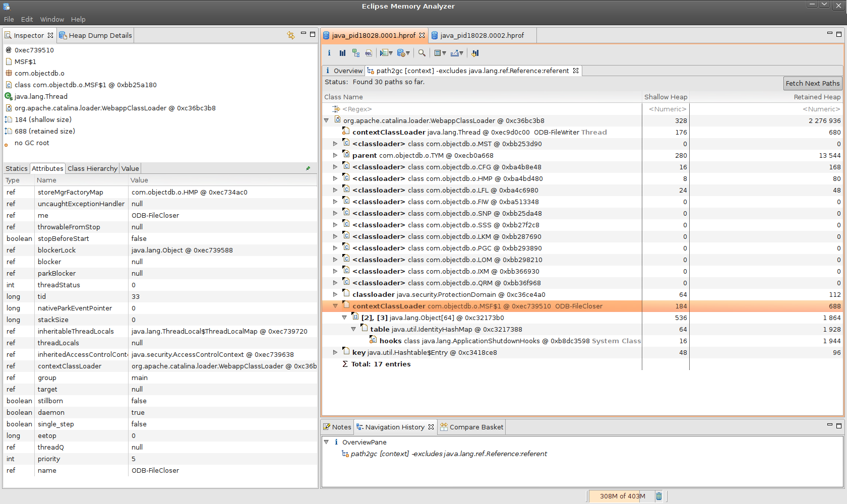The width and height of the screenshot is (847, 504).
Task: Expand classloader java.security.ProtectionDomain row
Action: tap(335, 294)
